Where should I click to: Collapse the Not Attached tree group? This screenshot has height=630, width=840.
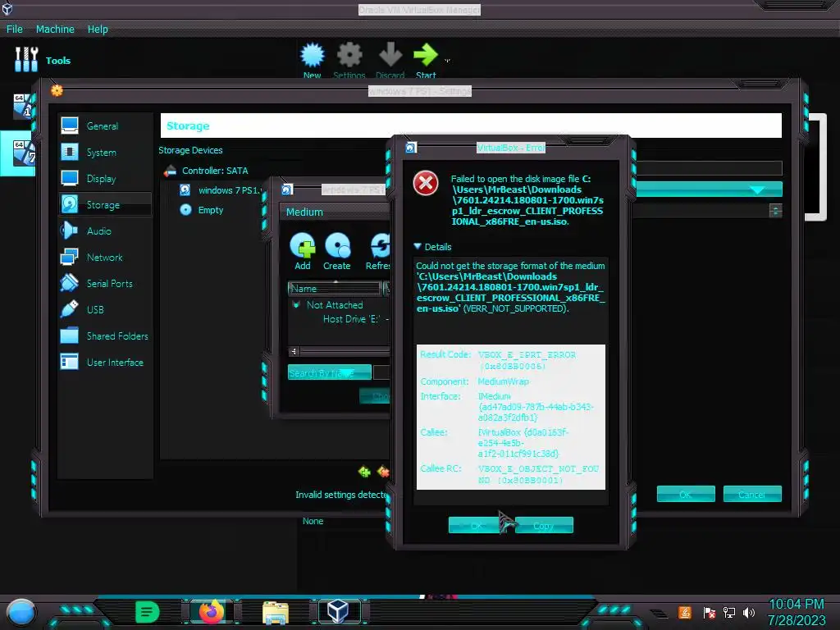click(x=295, y=305)
